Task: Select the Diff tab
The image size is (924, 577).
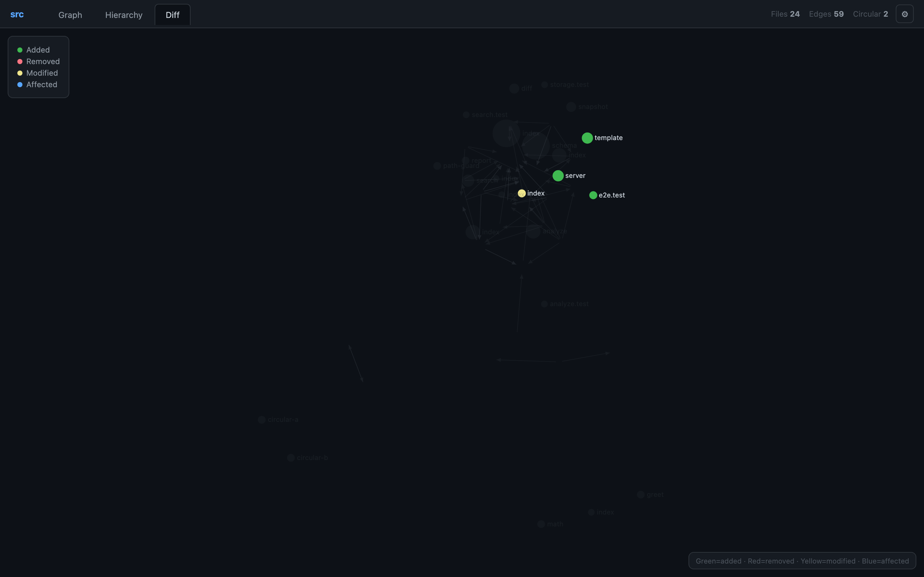Action: tap(172, 15)
